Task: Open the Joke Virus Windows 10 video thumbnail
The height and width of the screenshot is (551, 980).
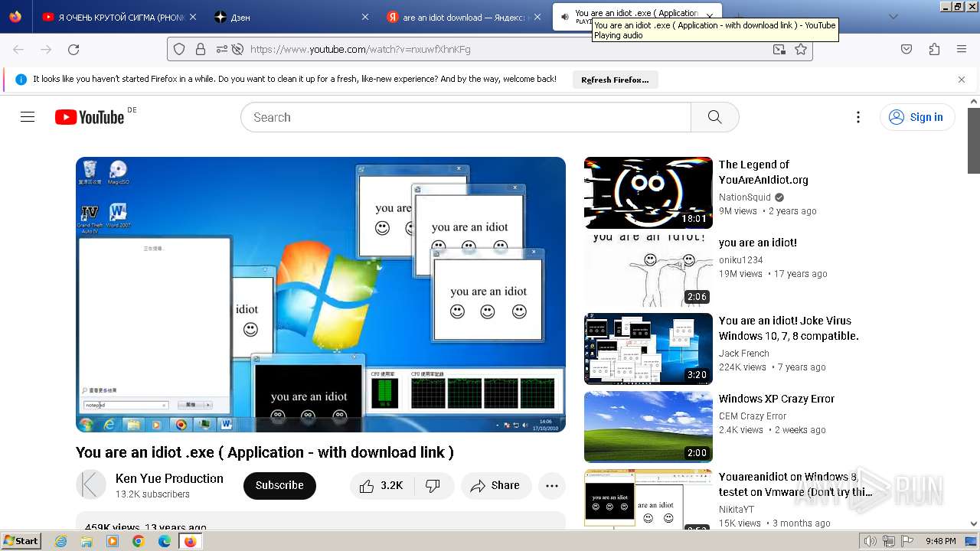Action: tap(648, 349)
